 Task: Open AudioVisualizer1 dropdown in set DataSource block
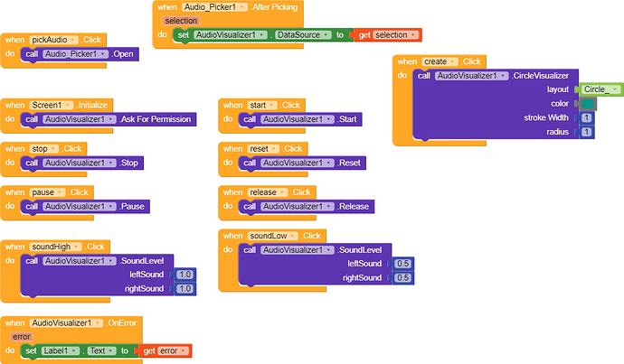point(231,35)
